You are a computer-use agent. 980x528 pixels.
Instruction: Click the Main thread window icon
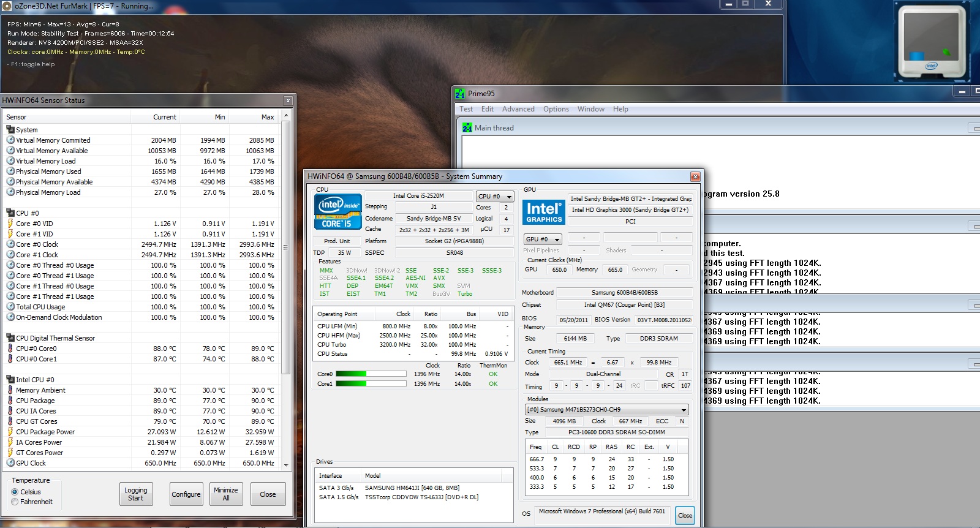click(x=467, y=127)
